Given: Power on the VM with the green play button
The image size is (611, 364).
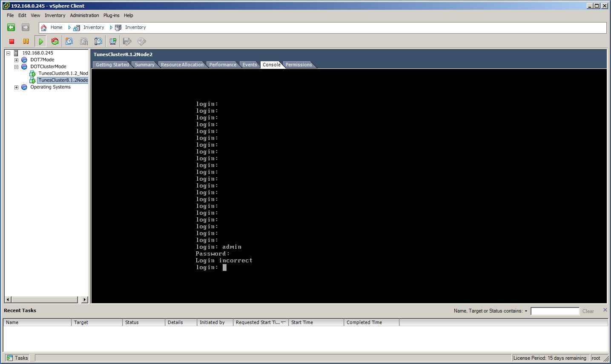Looking at the screenshot, I should pyautogui.click(x=40, y=41).
